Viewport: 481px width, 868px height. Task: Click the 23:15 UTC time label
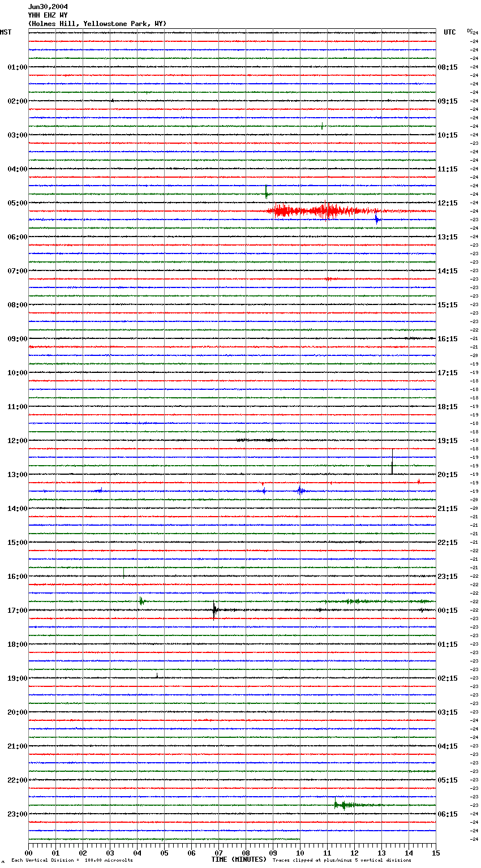[448, 577]
